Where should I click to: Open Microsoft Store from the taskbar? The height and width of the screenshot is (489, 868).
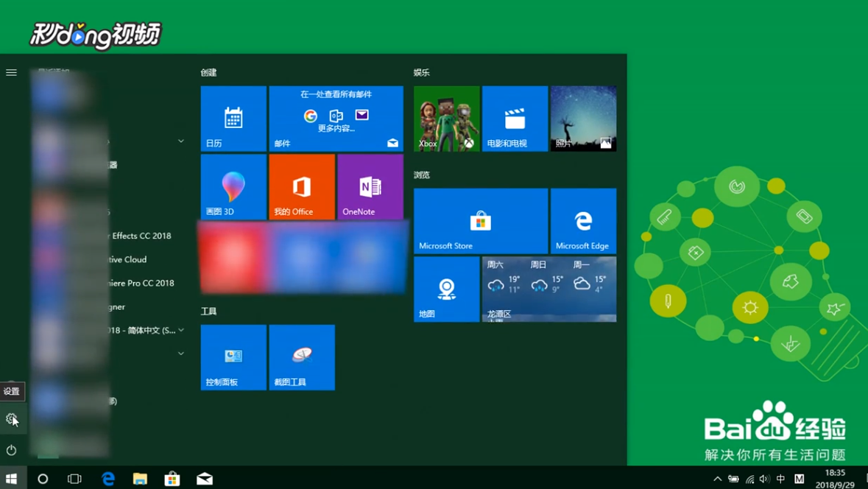coord(172,479)
